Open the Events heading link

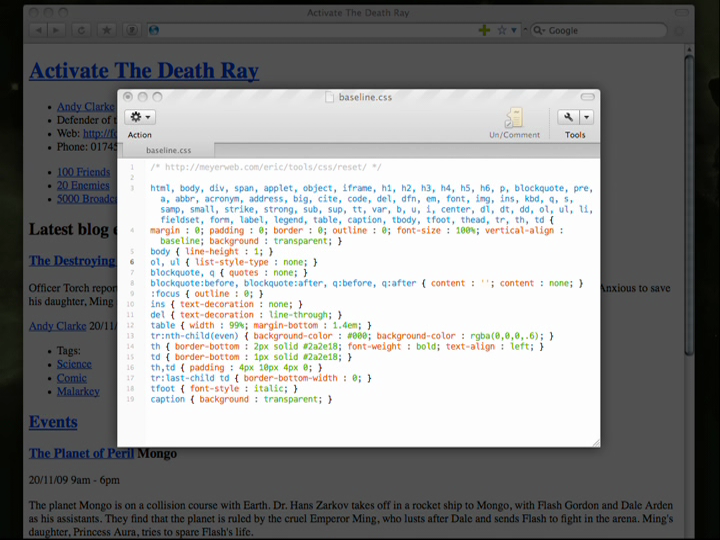[53, 422]
